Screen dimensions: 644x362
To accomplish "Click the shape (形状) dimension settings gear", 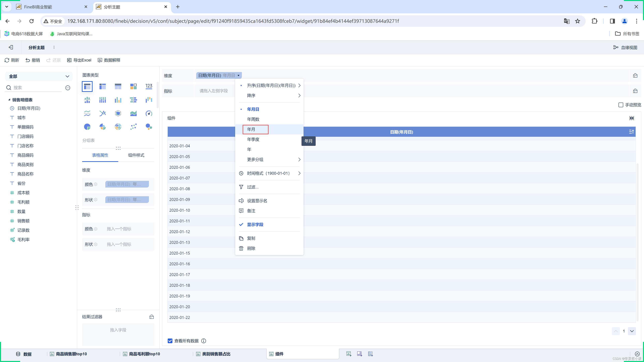I will [95, 200].
